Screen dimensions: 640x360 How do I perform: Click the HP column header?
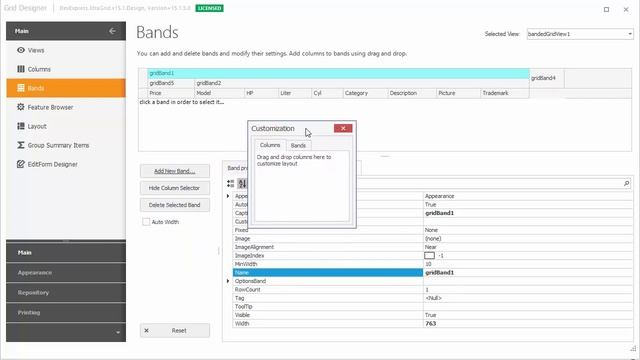261,93
